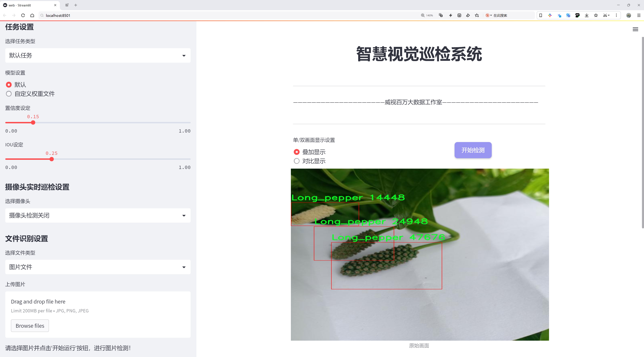Restore down the browser window

click(628, 5)
